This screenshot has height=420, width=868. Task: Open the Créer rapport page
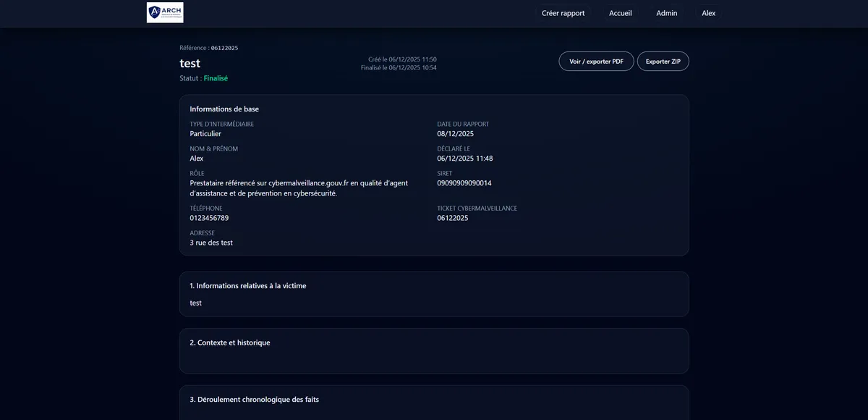[563, 13]
